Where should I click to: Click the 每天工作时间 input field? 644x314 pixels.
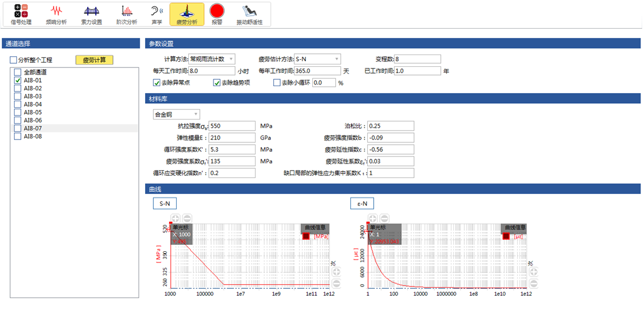(212, 71)
